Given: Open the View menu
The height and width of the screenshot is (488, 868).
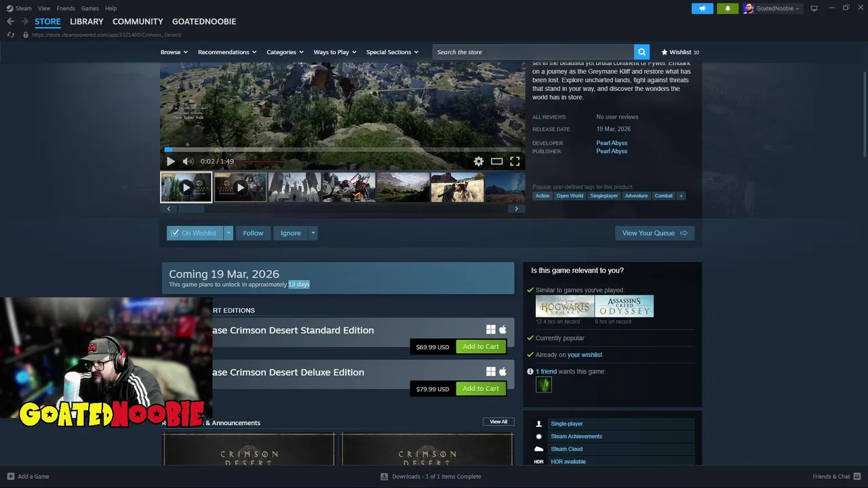Looking at the screenshot, I should (44, 8).
